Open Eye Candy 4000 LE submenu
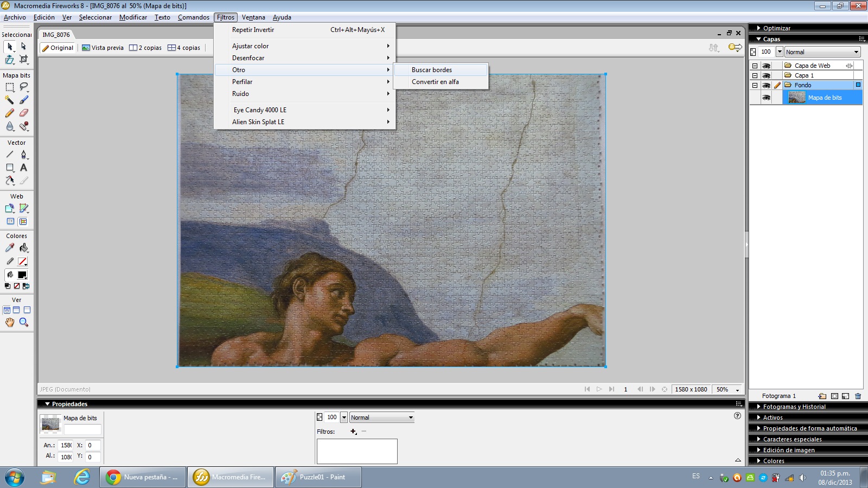The height and width of the screenshot is (488, 868). click(304, 110)
